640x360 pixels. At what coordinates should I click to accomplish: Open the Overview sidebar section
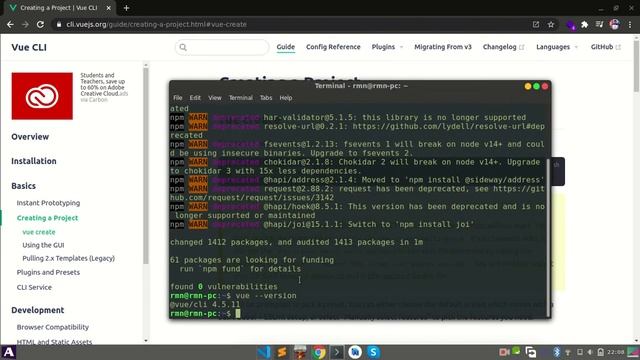click(30, 137)
